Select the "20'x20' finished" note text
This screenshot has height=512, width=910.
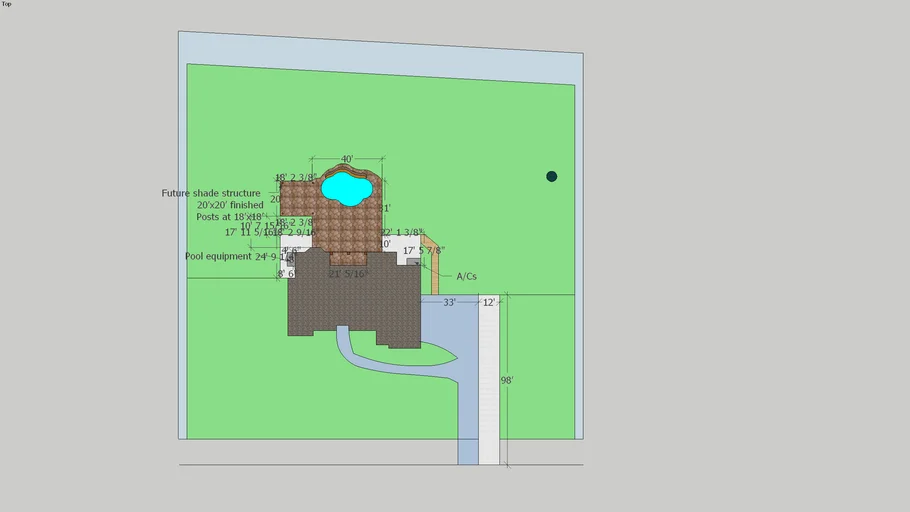pyautogui.click(x=230, y=205)
